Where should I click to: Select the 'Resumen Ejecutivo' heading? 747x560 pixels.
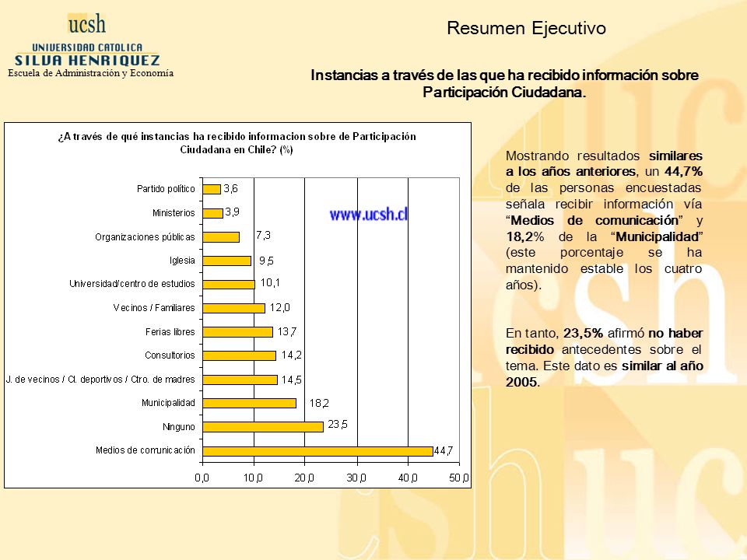pyautogui.click(x=527, y=28)
